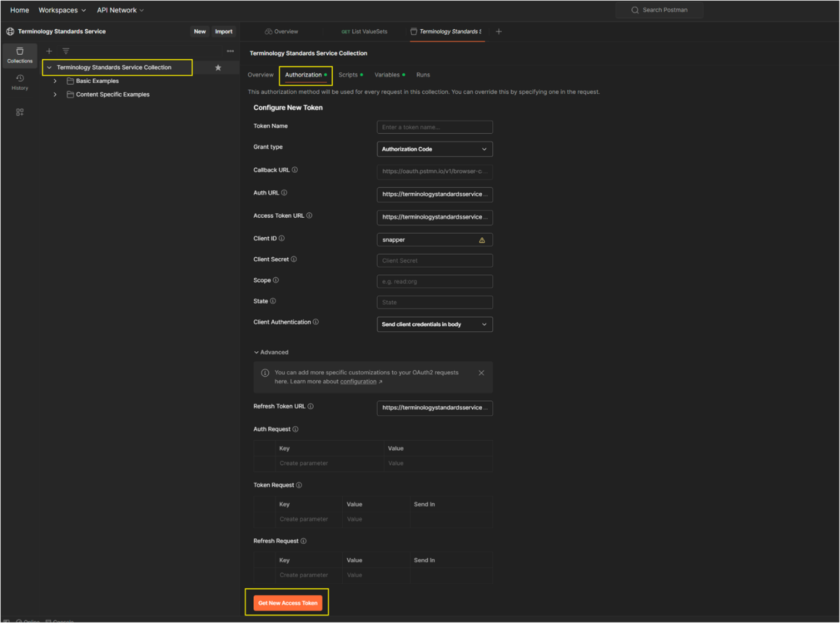This screenshot has width=840, height=623.
Task: Open the GET List ValueSets request tab
Action: pos(364,32)
